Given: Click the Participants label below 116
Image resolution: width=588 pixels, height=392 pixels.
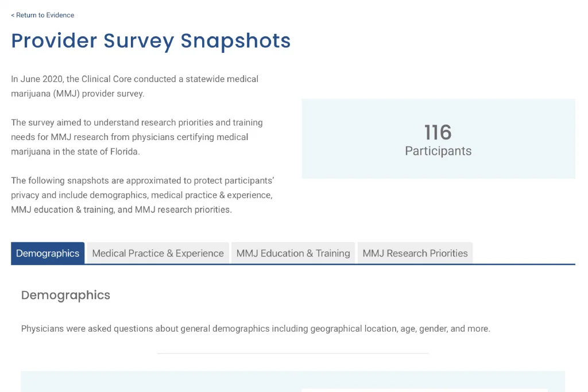Looking at the screenshot, I should click(438, 151).
